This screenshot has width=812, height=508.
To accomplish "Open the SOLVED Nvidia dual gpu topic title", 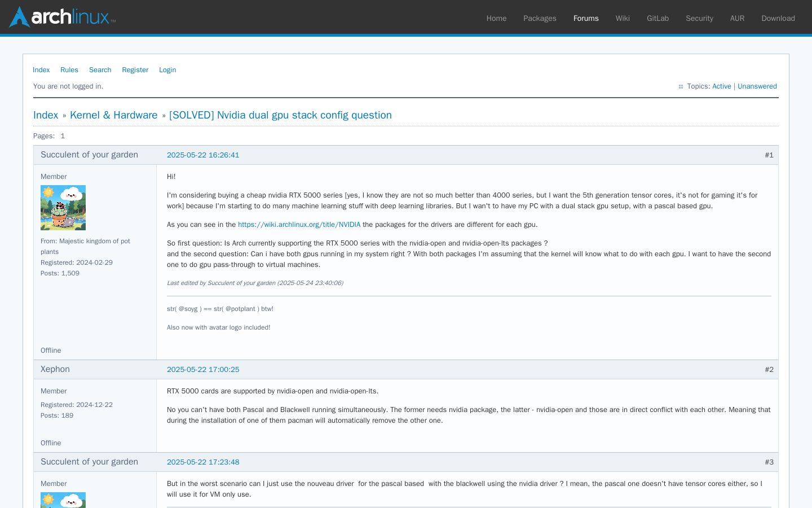I will [280, 115].
